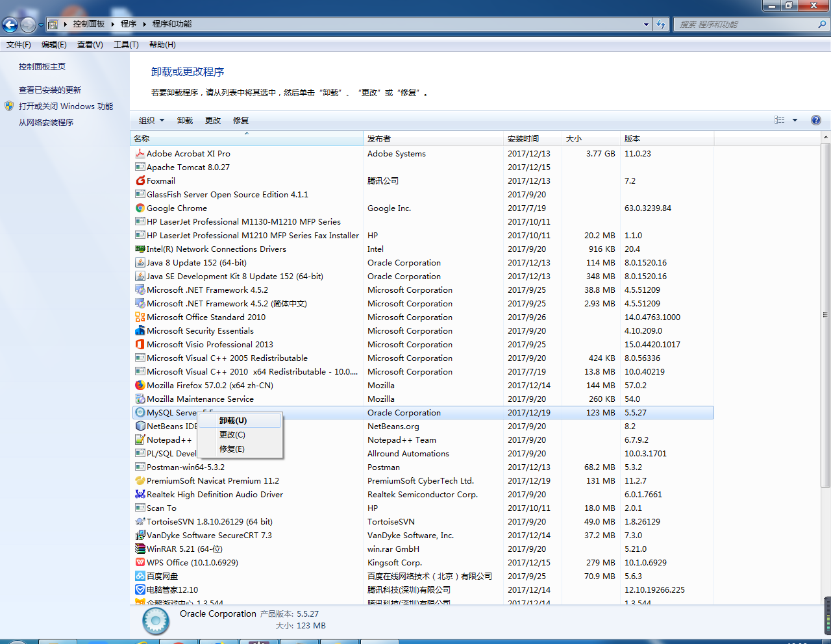831x644 pixels.
Task: Select GlassFish Server Open Source Edition 4.1.1
Action: coord(422,194)
